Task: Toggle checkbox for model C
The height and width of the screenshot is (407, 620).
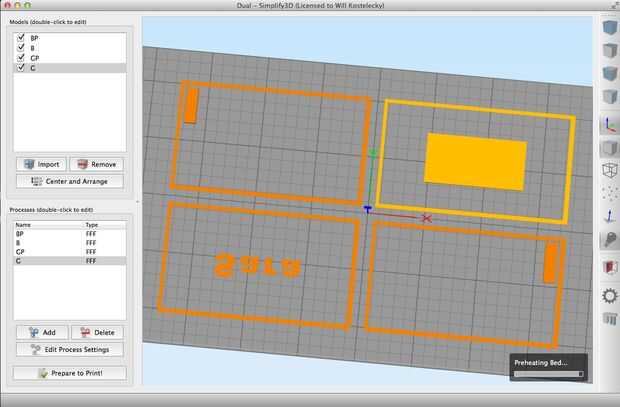Action: click(21, 67)
